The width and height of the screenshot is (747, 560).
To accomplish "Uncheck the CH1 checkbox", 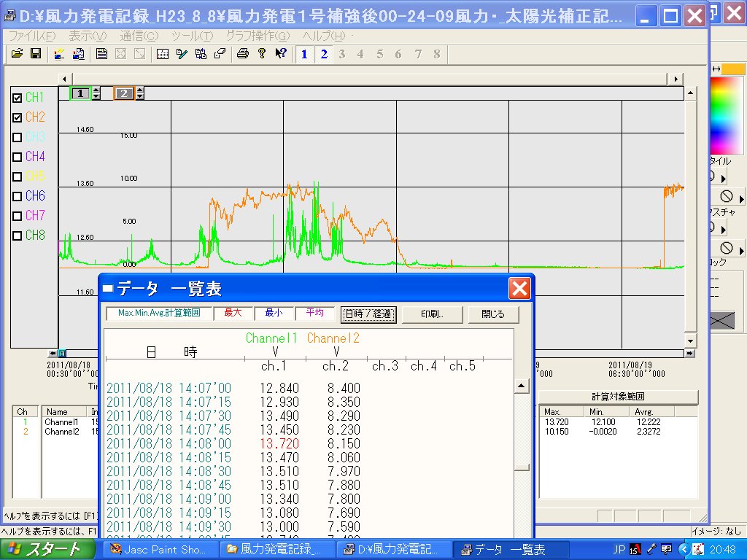I will (x=18, y=98).
